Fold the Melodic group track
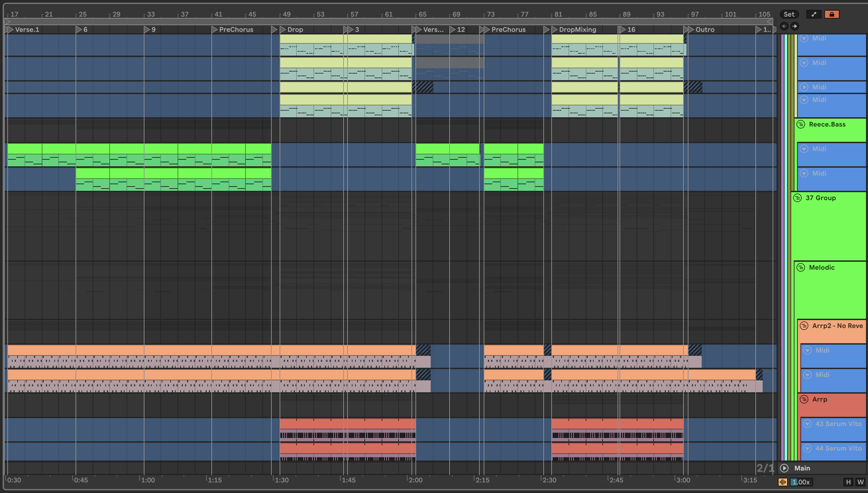 pos(801,267)
